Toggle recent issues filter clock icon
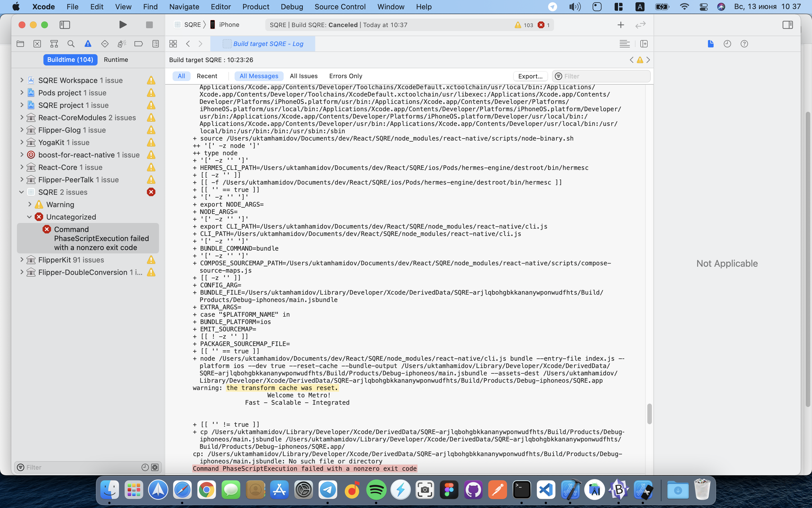The width and height of the screenshot is (812, 508). click(145, 467)
